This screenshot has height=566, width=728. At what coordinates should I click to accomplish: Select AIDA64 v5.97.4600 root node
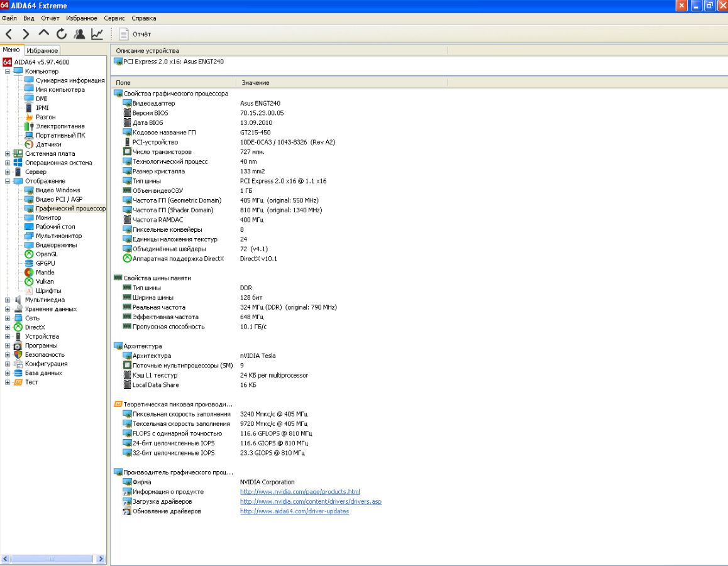pyautogui.click(x=41, y=62)
